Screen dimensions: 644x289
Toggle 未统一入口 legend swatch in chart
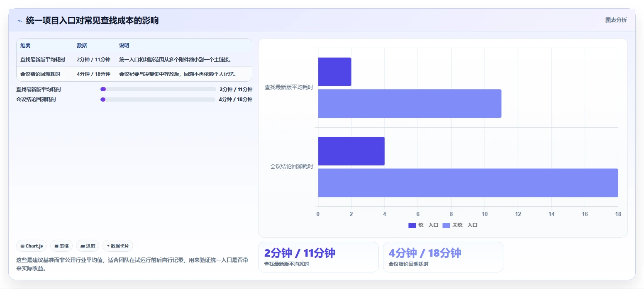(x=446, y=225)
